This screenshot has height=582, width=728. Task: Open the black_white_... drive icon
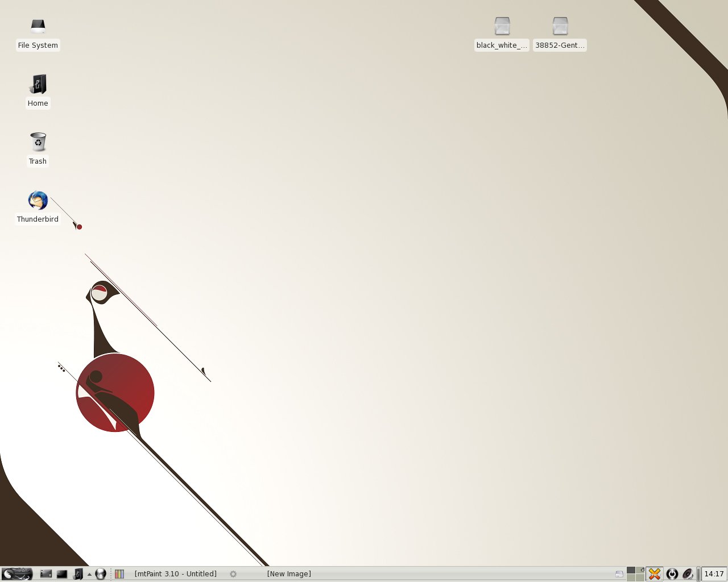tap(502, 26)
